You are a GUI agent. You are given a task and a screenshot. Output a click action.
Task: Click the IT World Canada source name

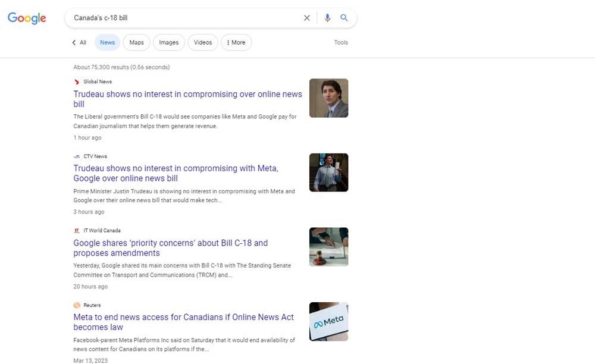[102, 231]
